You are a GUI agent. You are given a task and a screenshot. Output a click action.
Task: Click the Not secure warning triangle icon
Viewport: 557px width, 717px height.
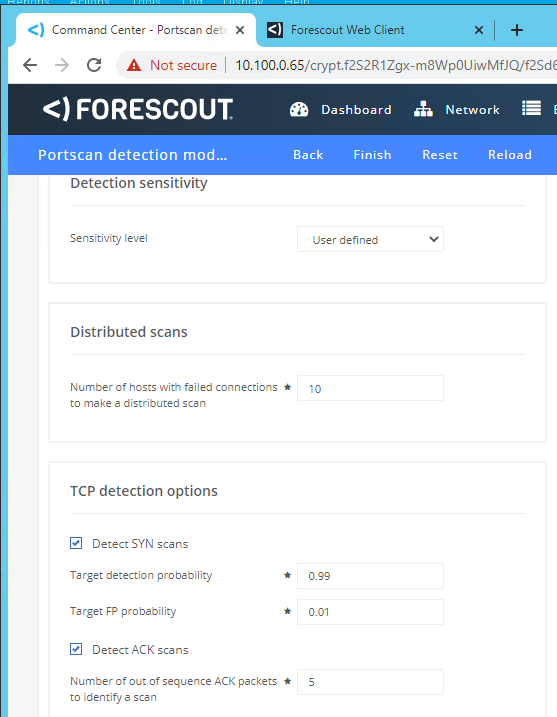[134, 65]
